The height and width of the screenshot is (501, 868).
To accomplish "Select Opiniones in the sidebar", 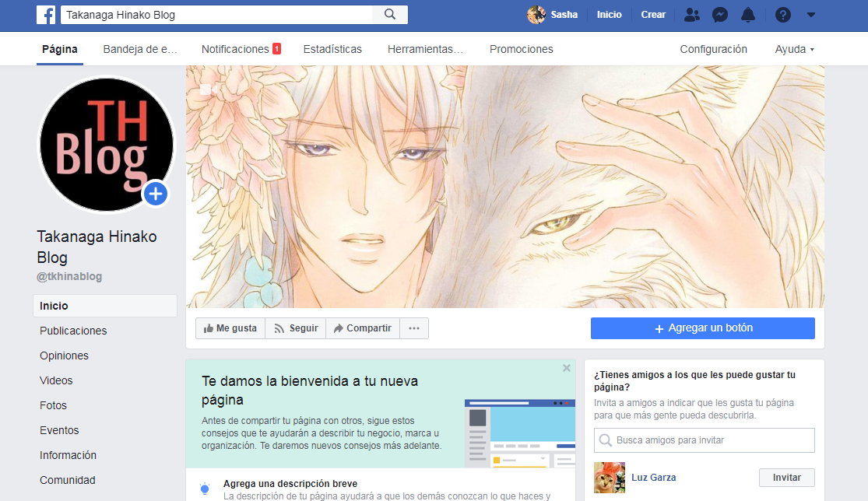I will (64, 356).
